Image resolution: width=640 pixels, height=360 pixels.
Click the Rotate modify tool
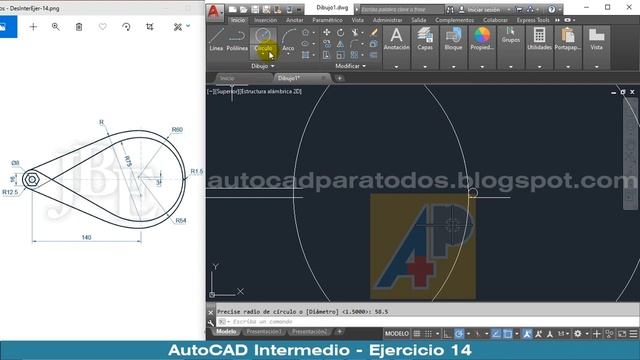click(x=340, y=32)
